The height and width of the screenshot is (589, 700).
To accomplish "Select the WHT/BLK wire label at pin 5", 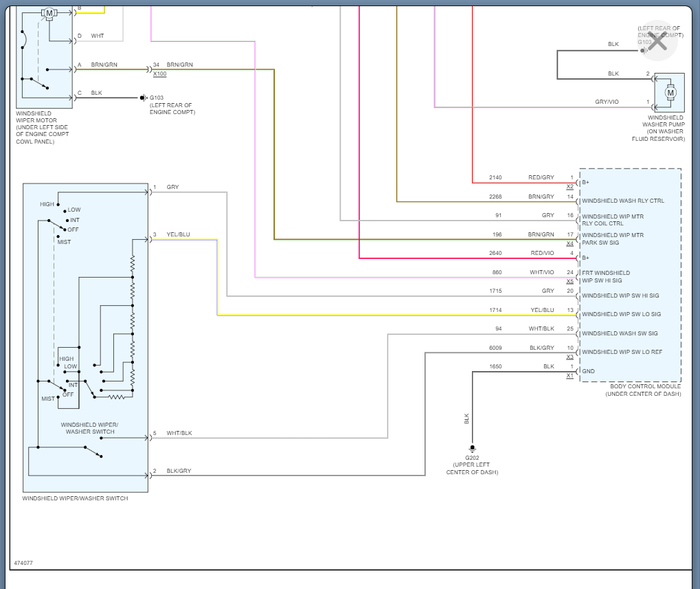I will (x=179, y=433).
